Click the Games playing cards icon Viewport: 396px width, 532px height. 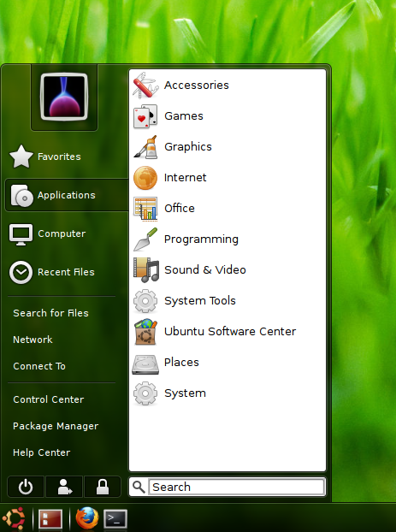click(x=145, y=116)
